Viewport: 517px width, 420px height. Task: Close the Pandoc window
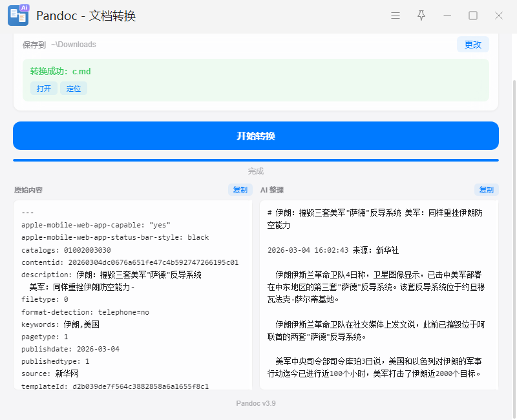pos(499,16)
